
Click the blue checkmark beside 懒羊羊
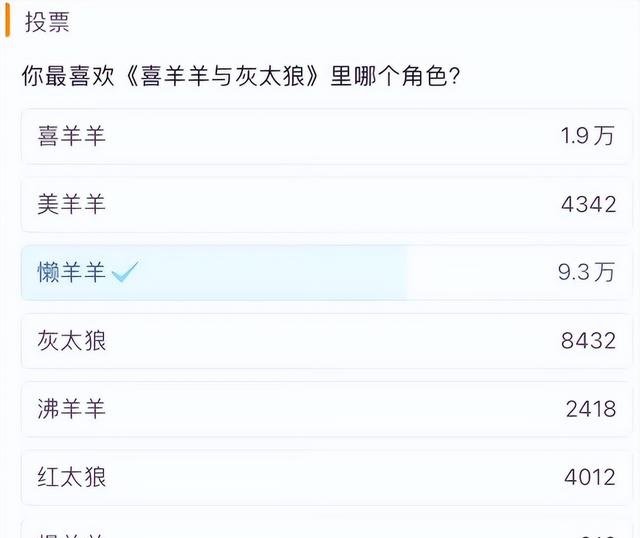click(x=125, y=273)
